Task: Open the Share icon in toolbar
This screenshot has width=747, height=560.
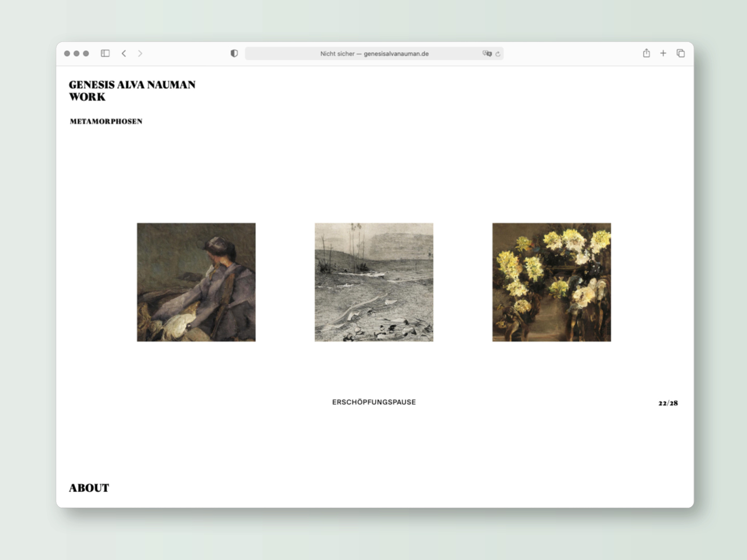Action: (x=646, y=53)
